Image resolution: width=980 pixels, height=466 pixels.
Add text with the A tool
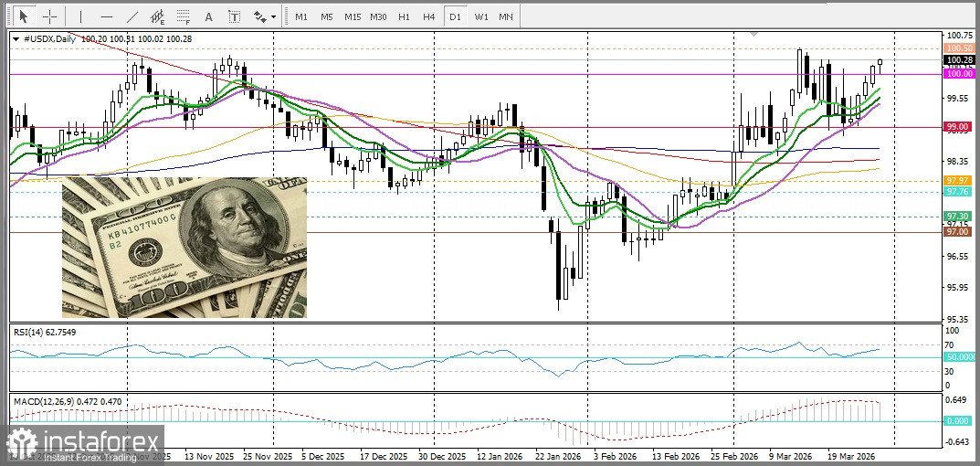(209, 16)
